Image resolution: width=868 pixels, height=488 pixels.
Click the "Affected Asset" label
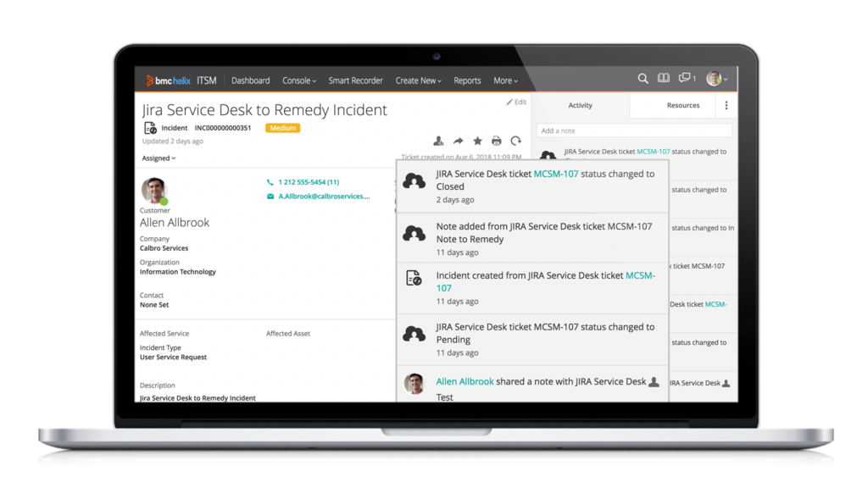(288, 334)
